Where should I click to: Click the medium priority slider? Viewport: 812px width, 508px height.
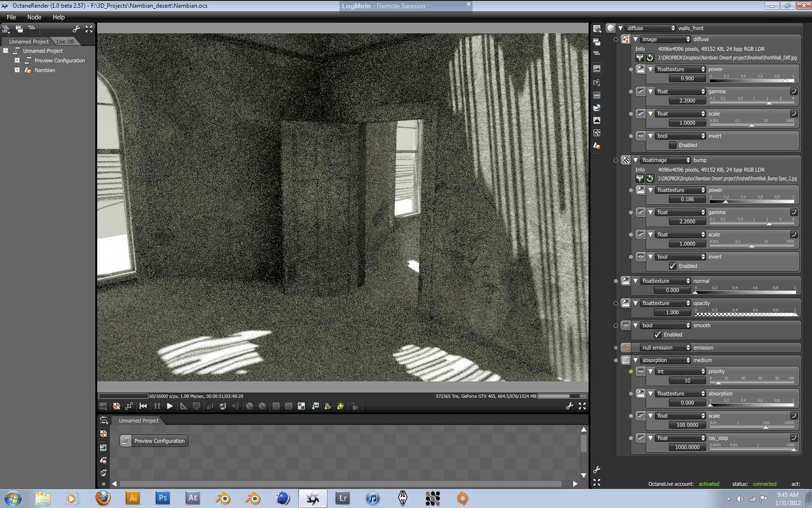pos(752,380)
